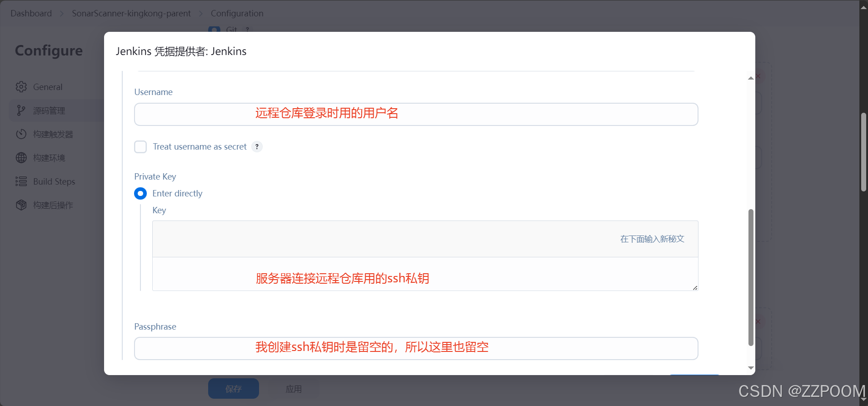Viewport: 868px width, 406px height.
Task: Select the Enter directly radio button
Action: (x=140, y=194)
